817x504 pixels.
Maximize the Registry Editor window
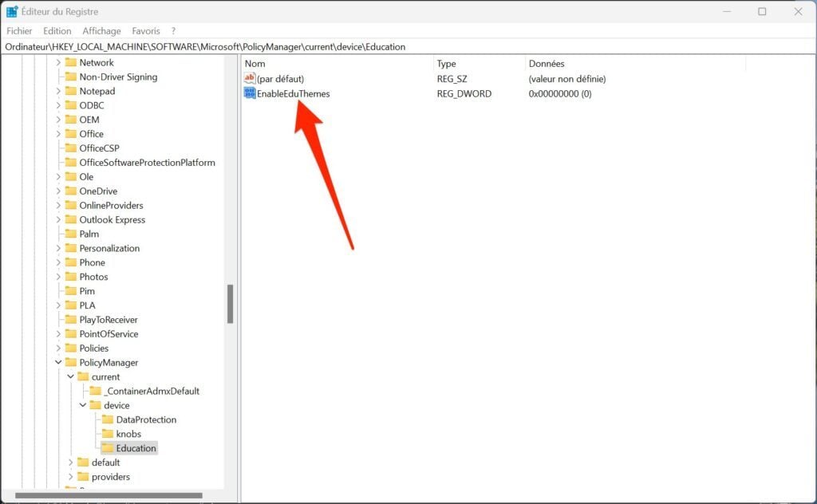coord(762,11)
